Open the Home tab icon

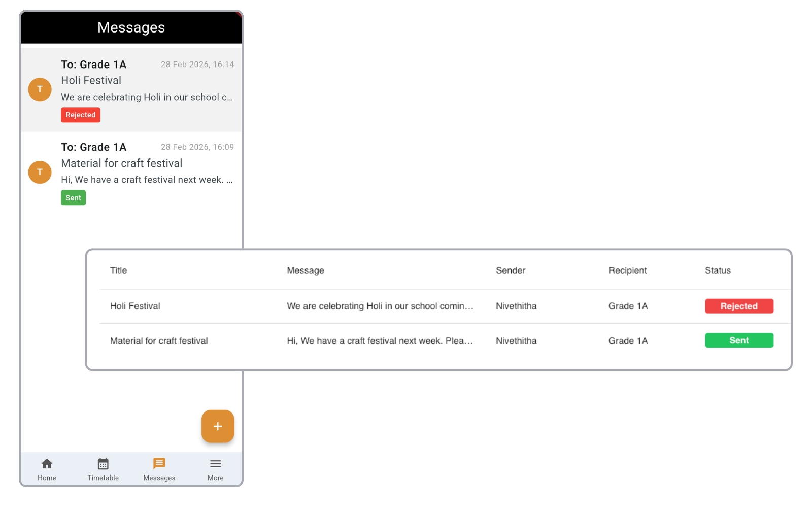click(x=47, y=463)
